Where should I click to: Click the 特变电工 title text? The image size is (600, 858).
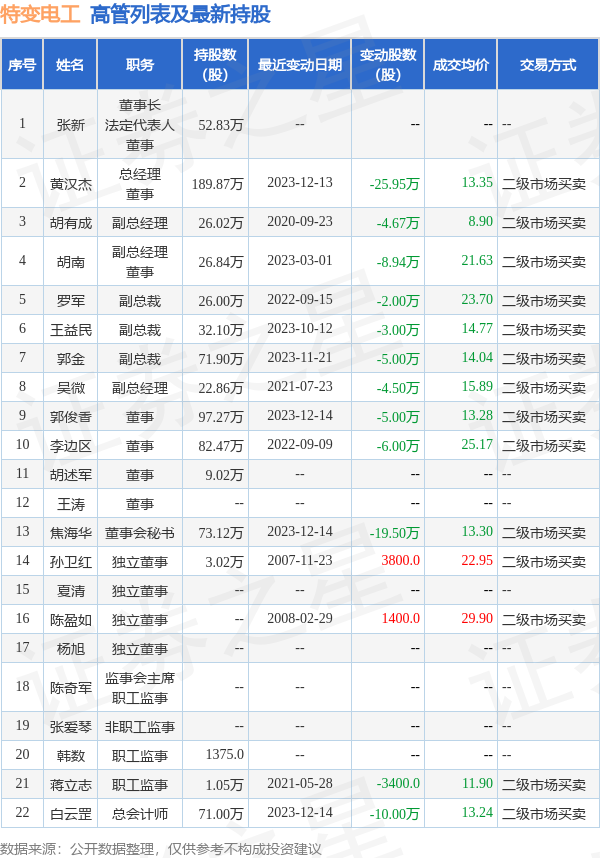point(40,14)
